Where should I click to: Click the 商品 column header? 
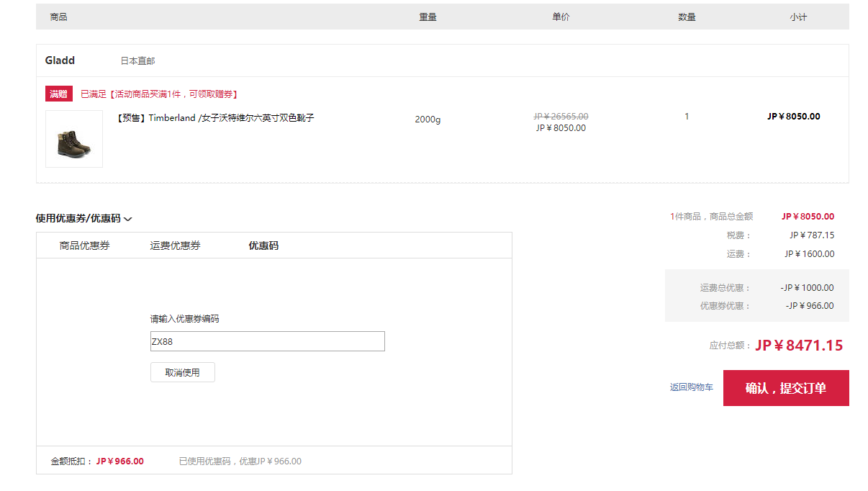[59, 17]
